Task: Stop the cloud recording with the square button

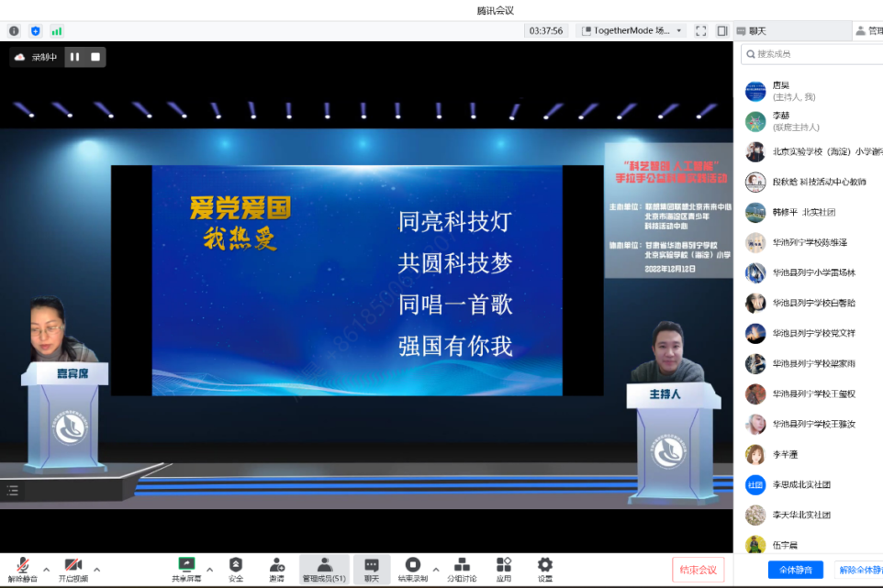Action: pyautogui.click(x=95, y=57)
